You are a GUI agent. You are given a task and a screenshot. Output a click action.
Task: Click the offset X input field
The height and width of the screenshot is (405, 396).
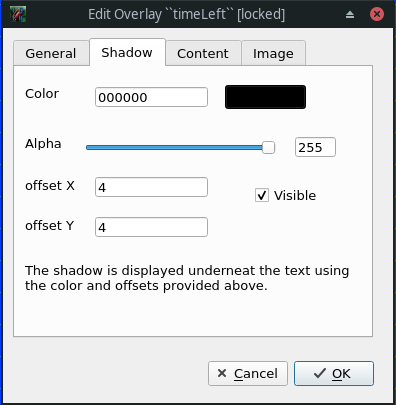151,187
